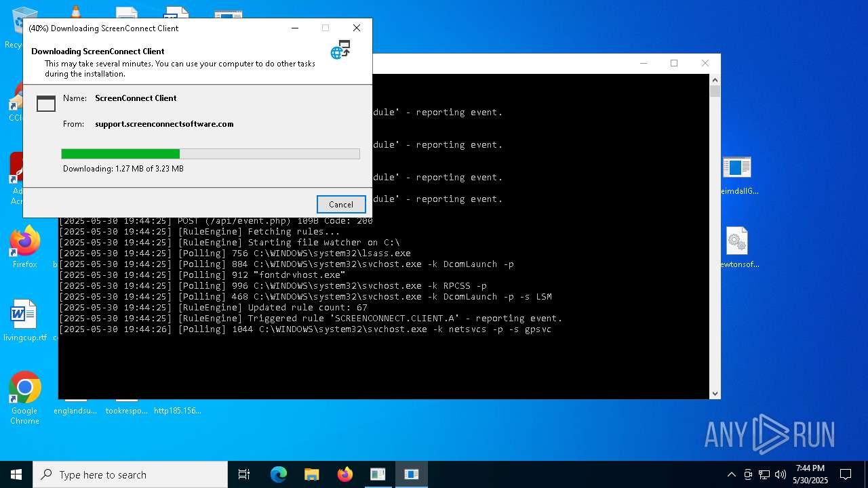This screenshot has width=868, height=488.
Task: Select the heimdallG desktop file icon
Action: click(738, 176)
